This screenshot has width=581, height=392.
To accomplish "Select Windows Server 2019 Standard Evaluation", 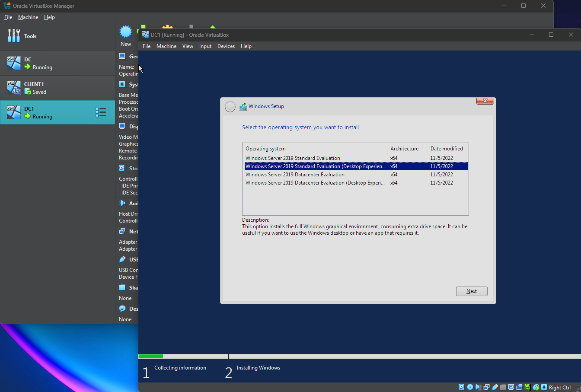I will (x=355, y=158).
